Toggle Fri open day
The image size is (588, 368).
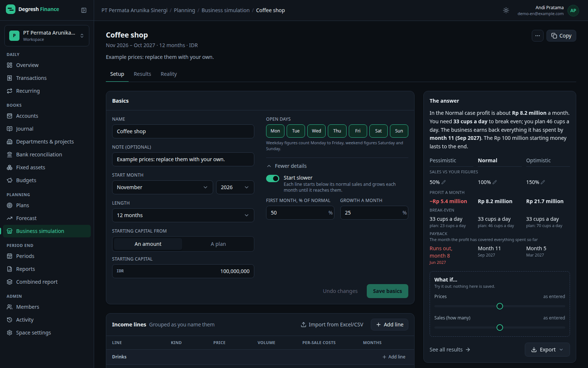pos(358,131)
